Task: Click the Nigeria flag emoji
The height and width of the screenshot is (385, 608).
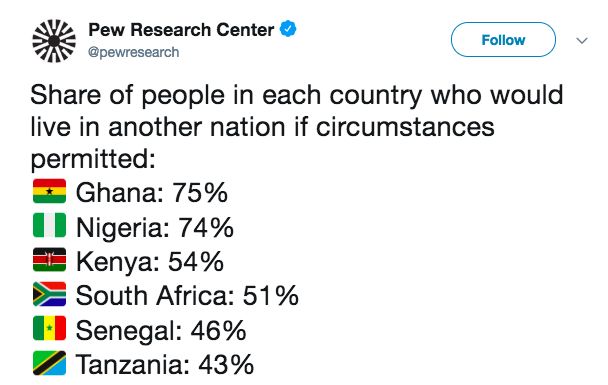Action: 49,225
